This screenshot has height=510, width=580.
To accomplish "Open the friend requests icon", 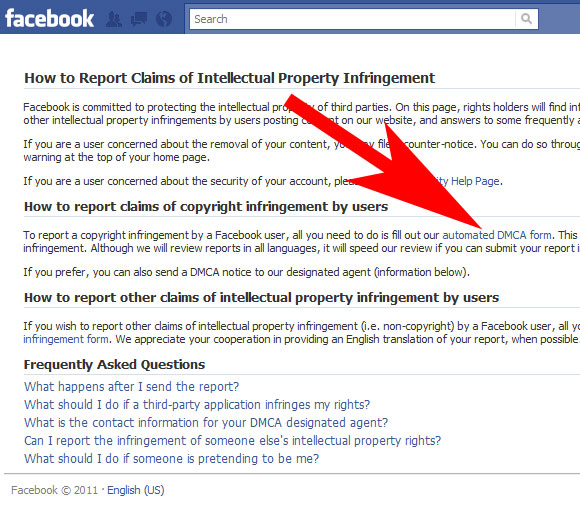I will click(x=114, y=18).
